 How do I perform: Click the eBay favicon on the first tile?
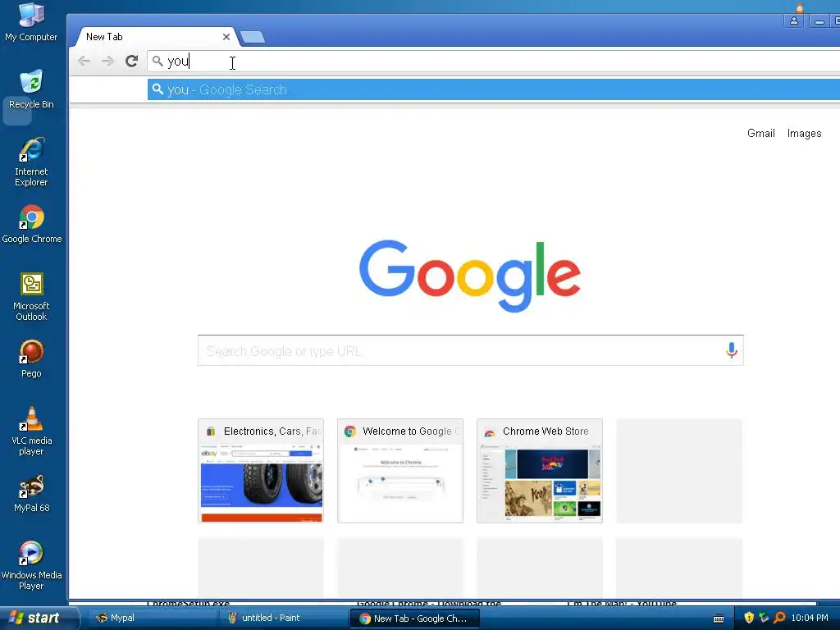(x=211, y=431)
